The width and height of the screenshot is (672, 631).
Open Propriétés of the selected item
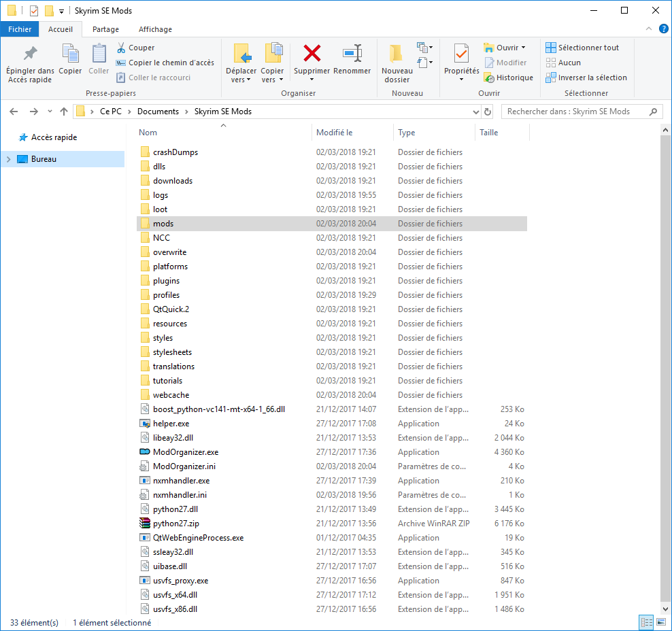click(462, 62)
